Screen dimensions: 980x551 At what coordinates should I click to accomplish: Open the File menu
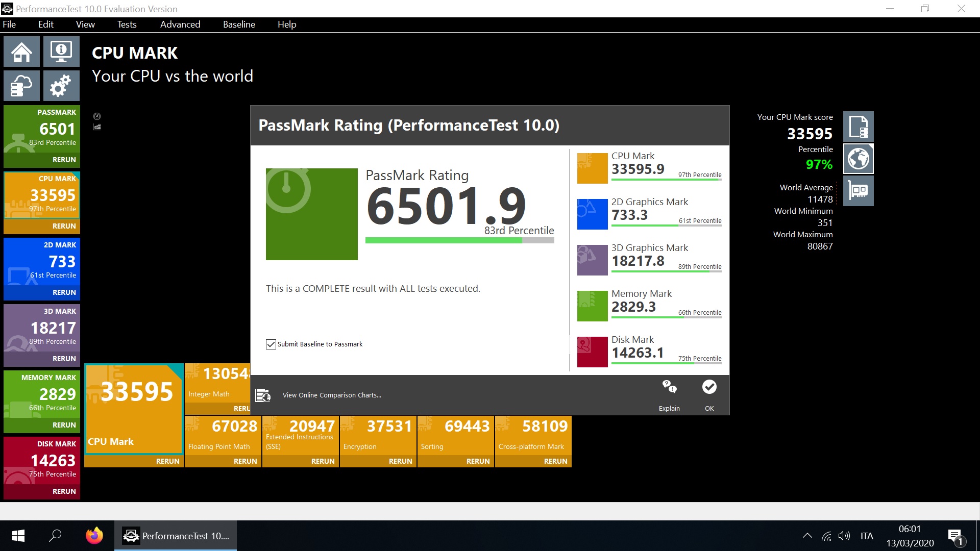pos(9,24)
